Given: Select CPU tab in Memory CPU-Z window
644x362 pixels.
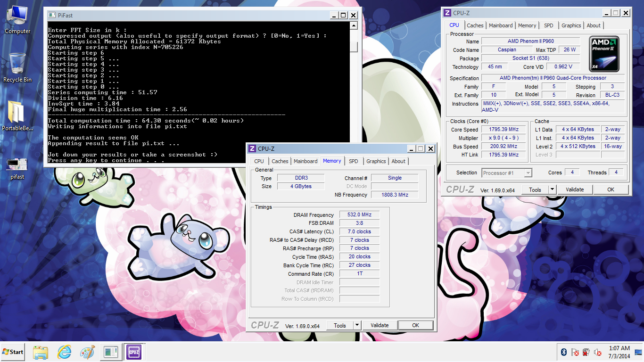Looking at the screenshot, I should [x=259, y=161].
